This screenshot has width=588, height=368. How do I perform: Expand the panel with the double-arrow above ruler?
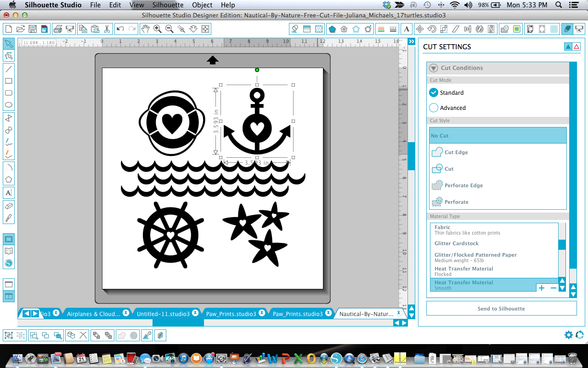412,41
